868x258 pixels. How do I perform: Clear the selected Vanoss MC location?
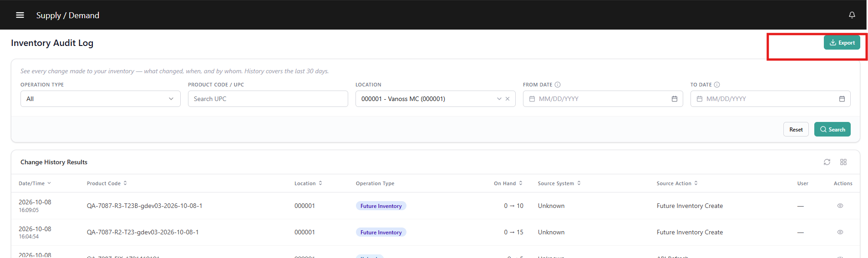[x=508, y=99]
